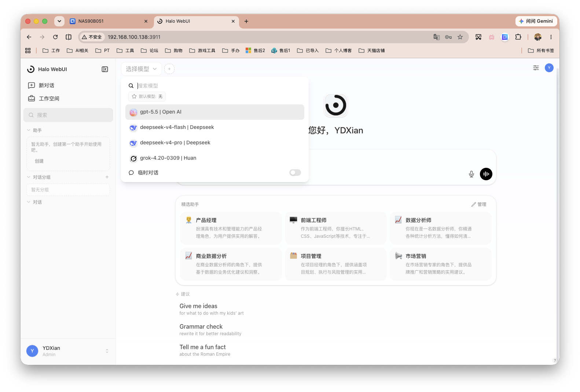Screen dimensions: 580x392
Task: Click the help question mark icon
Action: click(x=555, y=360)
